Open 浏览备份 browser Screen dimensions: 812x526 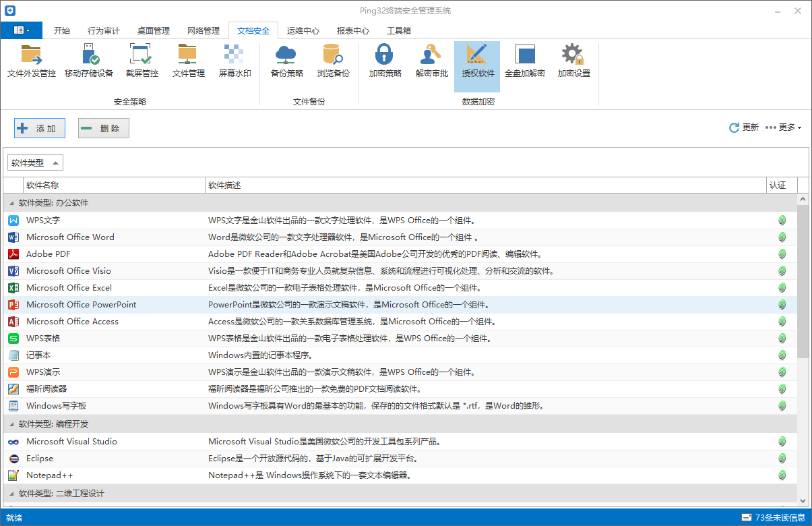click(x=334, y=62)
